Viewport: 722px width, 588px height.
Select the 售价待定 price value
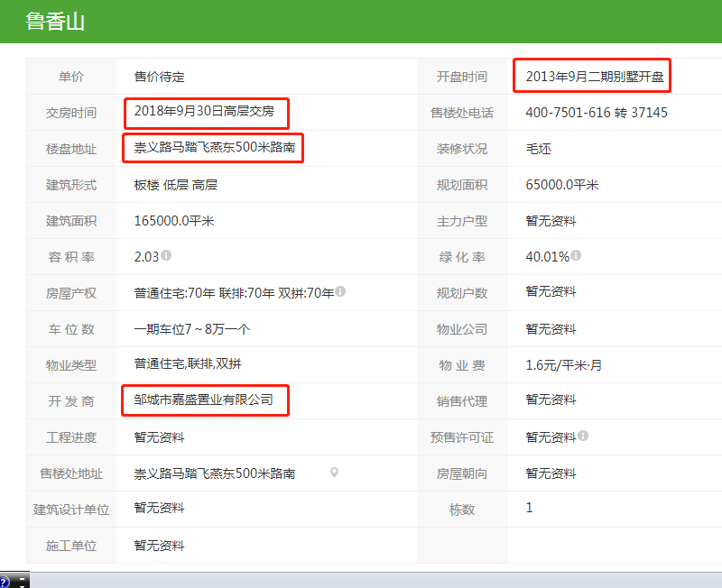160,77
